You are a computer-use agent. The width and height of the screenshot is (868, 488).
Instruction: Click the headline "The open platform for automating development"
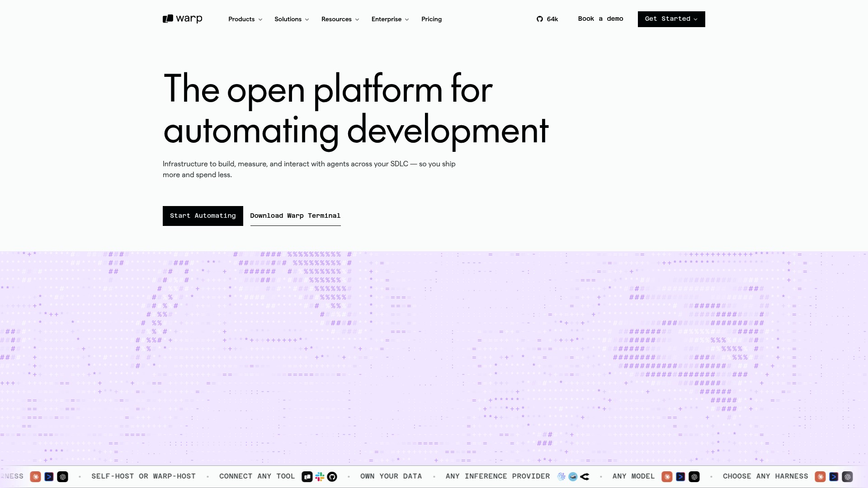(356, 109)
